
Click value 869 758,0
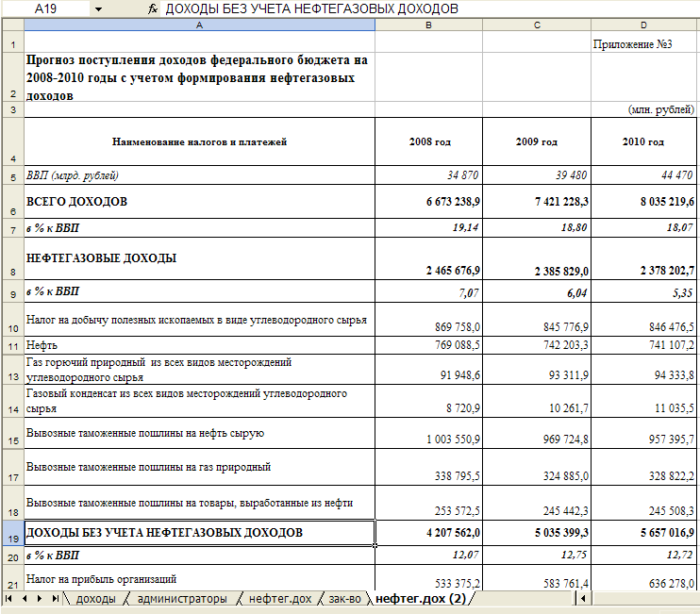coord(428,320)
